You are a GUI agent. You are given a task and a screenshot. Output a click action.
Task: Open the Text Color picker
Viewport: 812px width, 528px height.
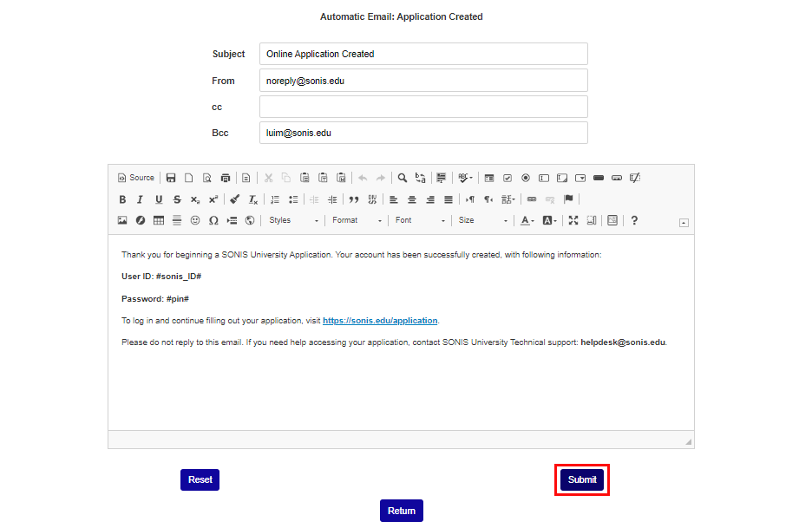(x=526, y=219)
